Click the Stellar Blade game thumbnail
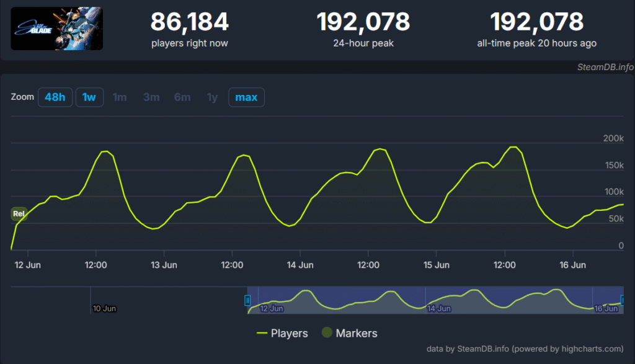Viewport: 635px width, 364px height. click(56, 29)
